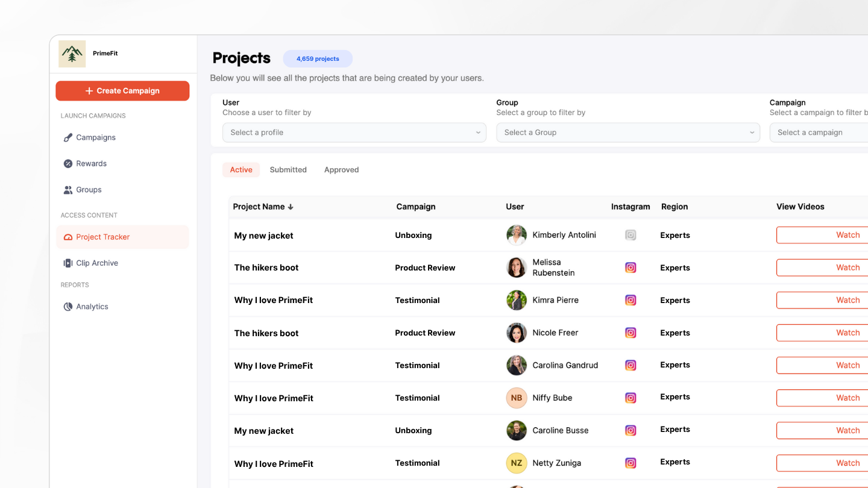Viewport: 868px width, 488px height.
Task: Watch Kimra Pierre's video
Action: [822, 300]
